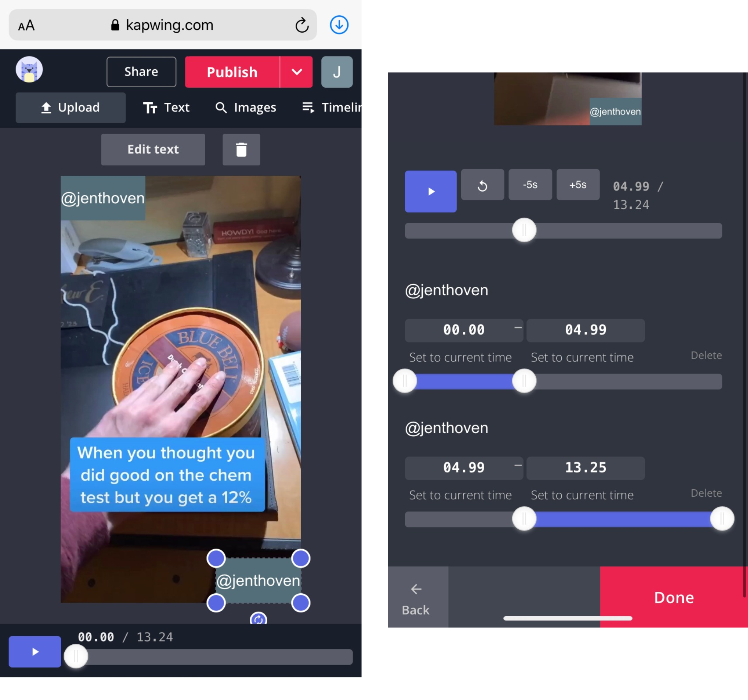Click the -5s rewind button
This screenshot has height=700, width=748.
pyautogui.click(x=529, y=184)
